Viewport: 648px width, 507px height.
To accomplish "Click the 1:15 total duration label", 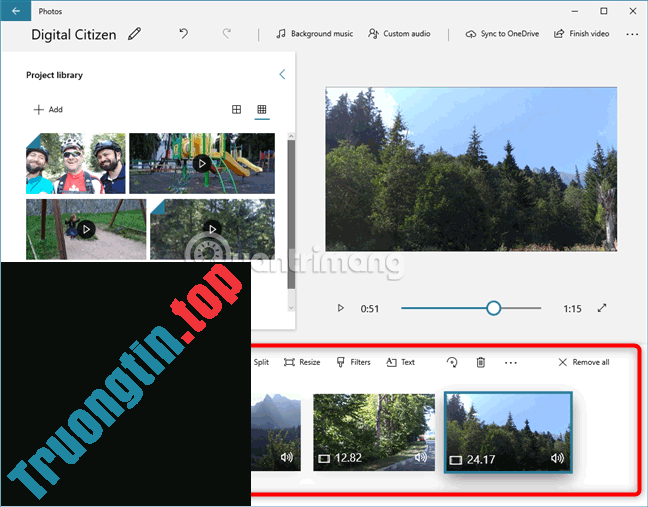I will click(572, 309).
